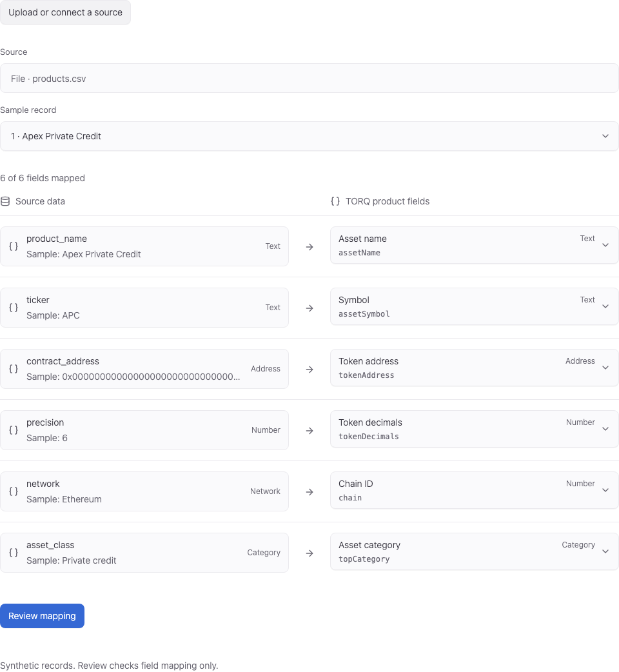This screenshot has width=619, height=672.
Task: Open the Chain ID target field dropdown
Action: (474, 490)
